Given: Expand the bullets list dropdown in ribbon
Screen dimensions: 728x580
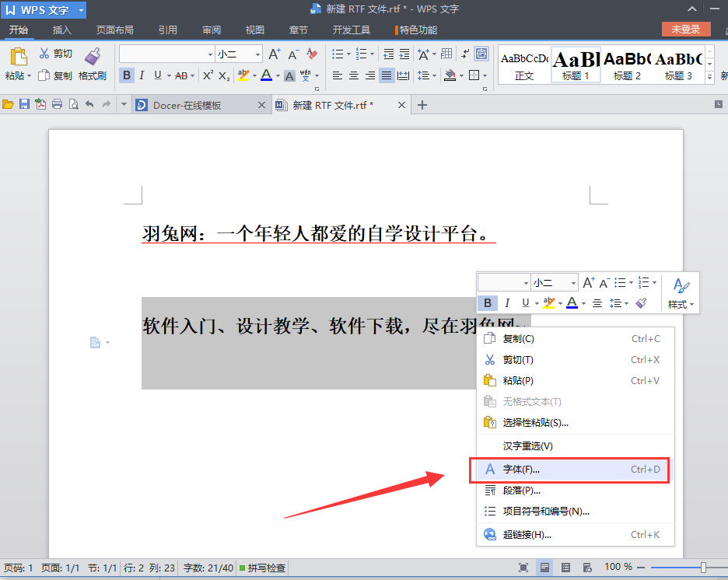Looking at the screenshot, I should pyautogui.click(x=348, y=54).
